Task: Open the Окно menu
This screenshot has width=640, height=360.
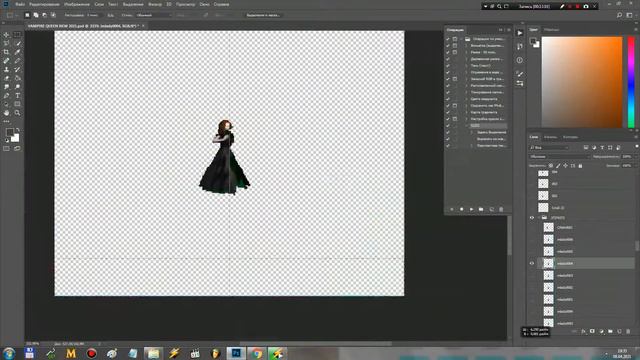Action: tap(204, 4)
